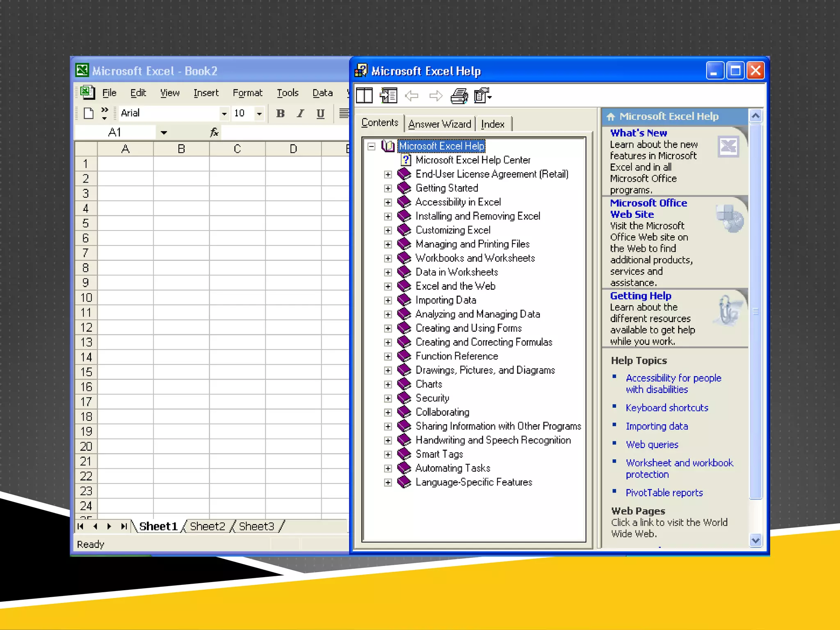
Task: Open the font size dropdown
Action: [x=259, y=114]
